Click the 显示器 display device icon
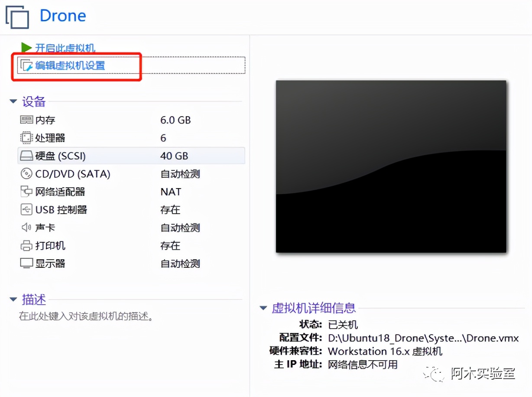 coord(26,263)
